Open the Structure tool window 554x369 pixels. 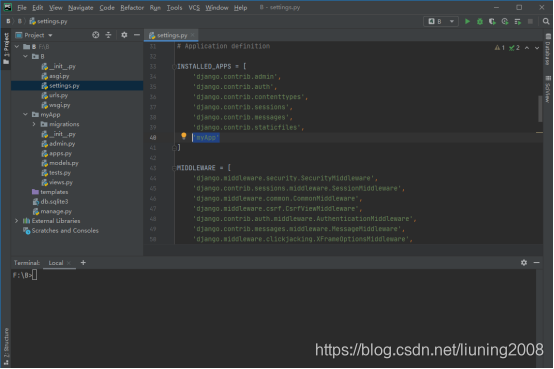click(x=6, y=346)
